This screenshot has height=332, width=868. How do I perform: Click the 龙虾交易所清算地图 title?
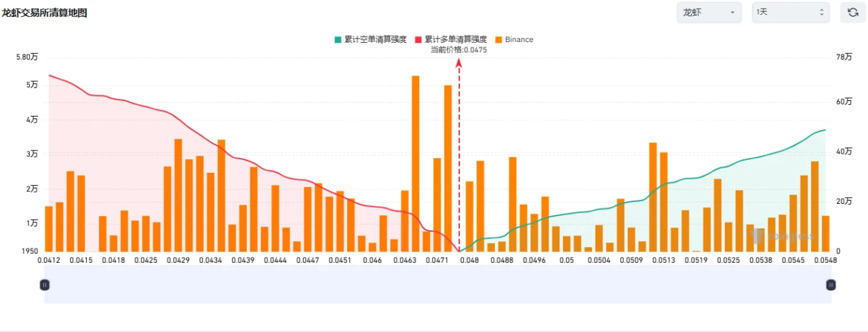tap(44, 13)
